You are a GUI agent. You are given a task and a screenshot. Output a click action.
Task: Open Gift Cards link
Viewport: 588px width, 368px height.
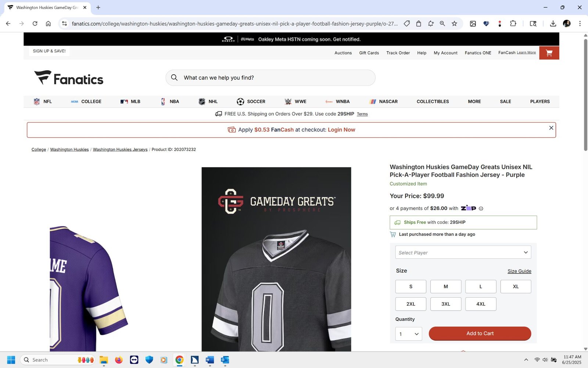click(369, 53)
